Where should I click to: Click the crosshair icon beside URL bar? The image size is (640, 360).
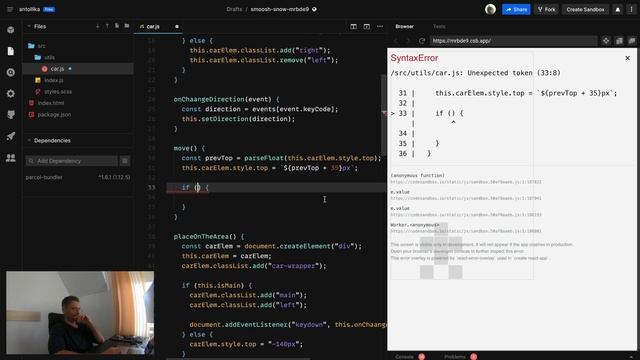click(606, 41)
